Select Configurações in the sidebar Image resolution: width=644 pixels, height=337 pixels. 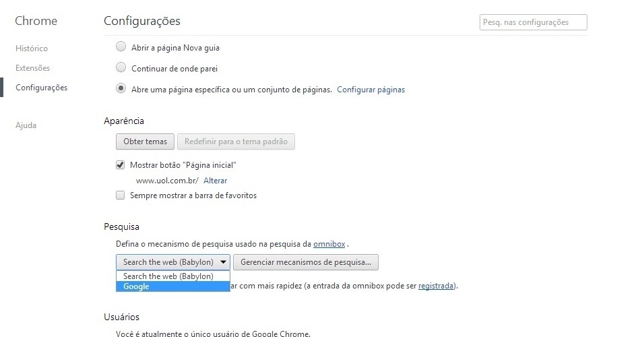click(41, 88)
